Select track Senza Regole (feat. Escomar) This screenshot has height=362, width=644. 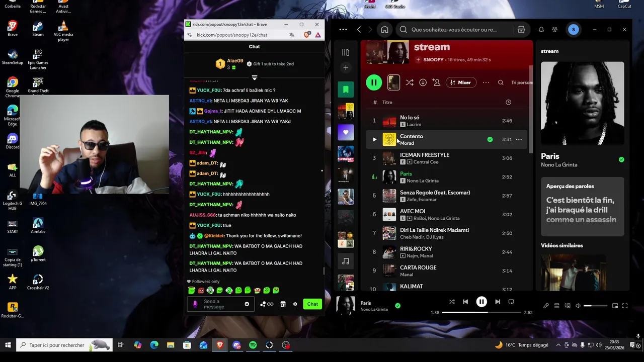point(435,193)
